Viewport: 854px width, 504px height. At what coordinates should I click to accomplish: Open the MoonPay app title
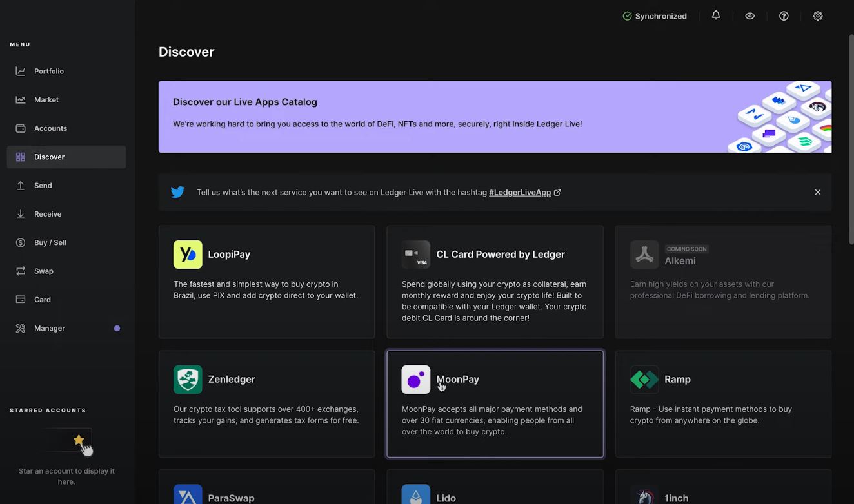[x=458, y=380]
